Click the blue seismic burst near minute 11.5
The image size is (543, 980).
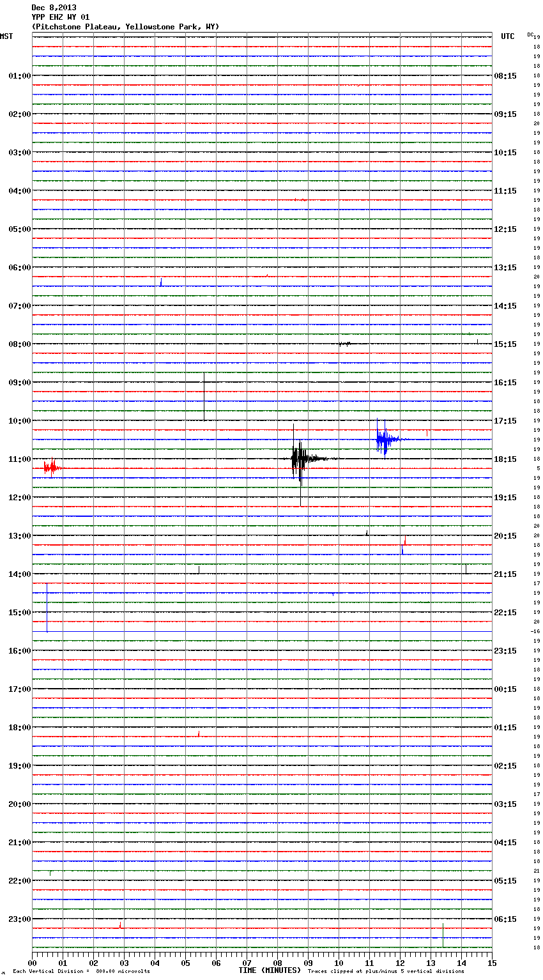tap(385, 439)
